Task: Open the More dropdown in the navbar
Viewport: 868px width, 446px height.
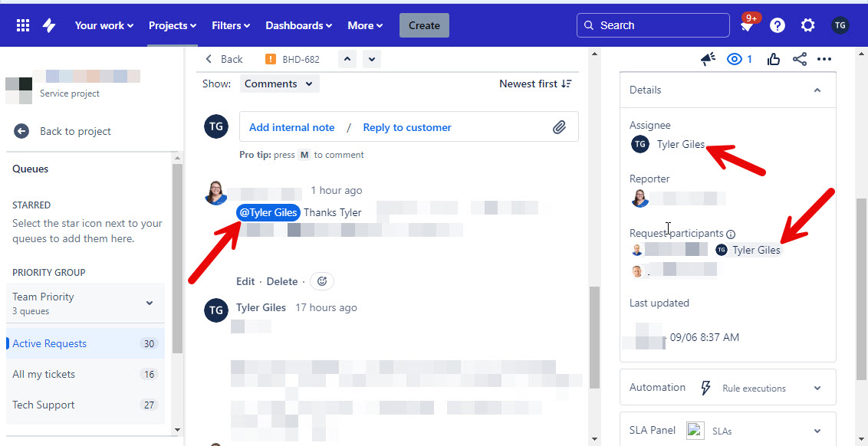Action: (x=365, y=25)
